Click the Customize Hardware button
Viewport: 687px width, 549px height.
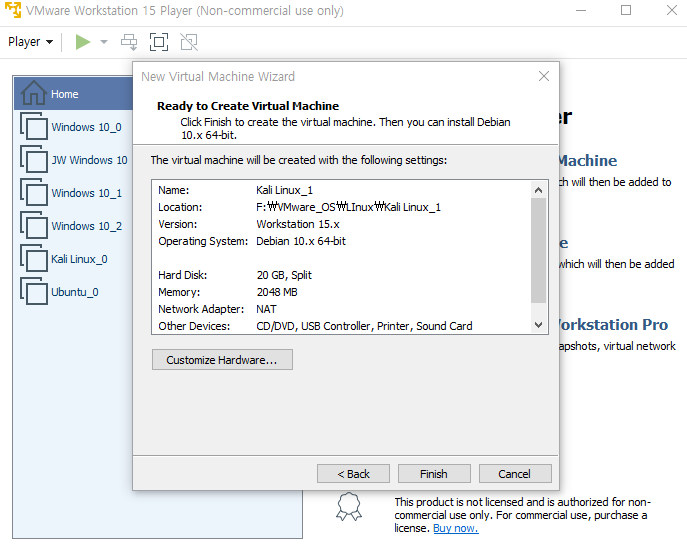pos(222,360)
